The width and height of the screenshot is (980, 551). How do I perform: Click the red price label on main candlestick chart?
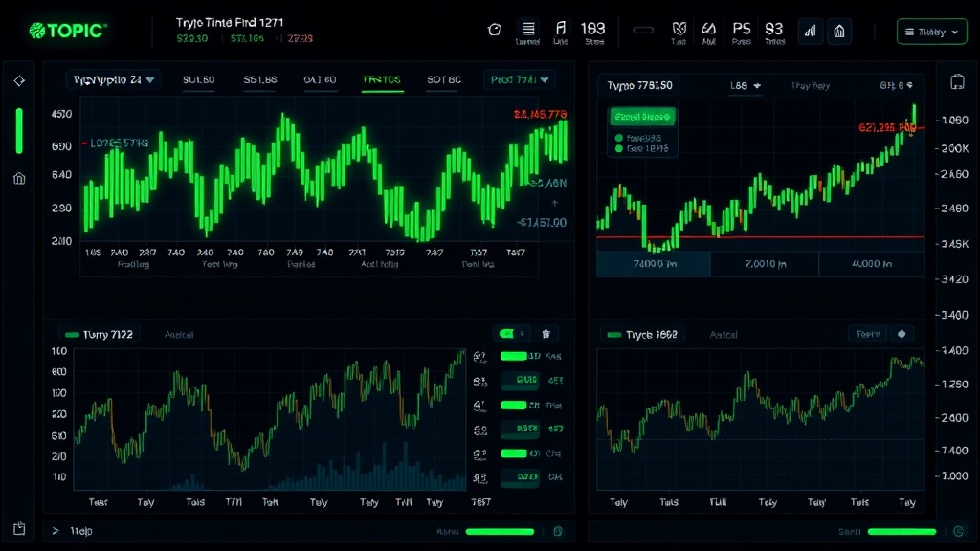coord(540,115)
